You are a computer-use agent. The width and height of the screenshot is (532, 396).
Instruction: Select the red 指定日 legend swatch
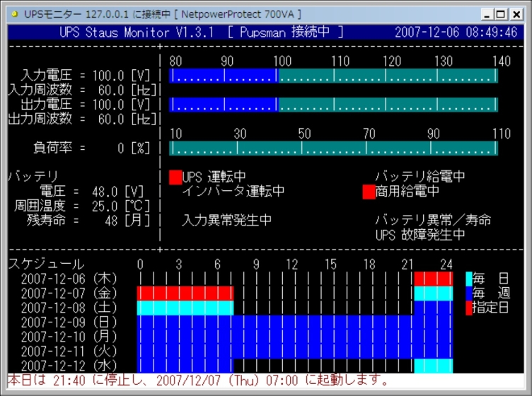pos(468,308)
